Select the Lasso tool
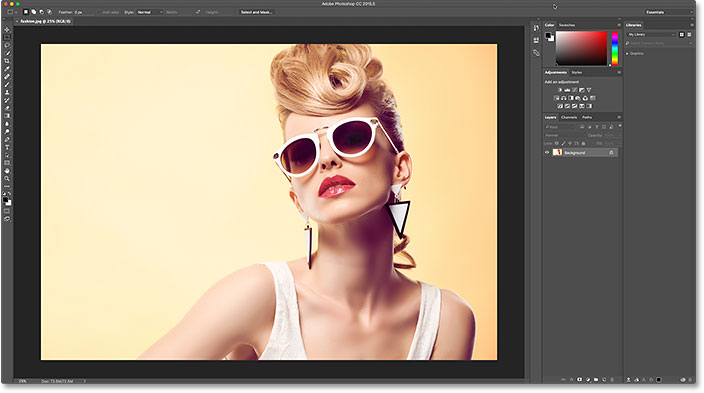 [7, 45]
